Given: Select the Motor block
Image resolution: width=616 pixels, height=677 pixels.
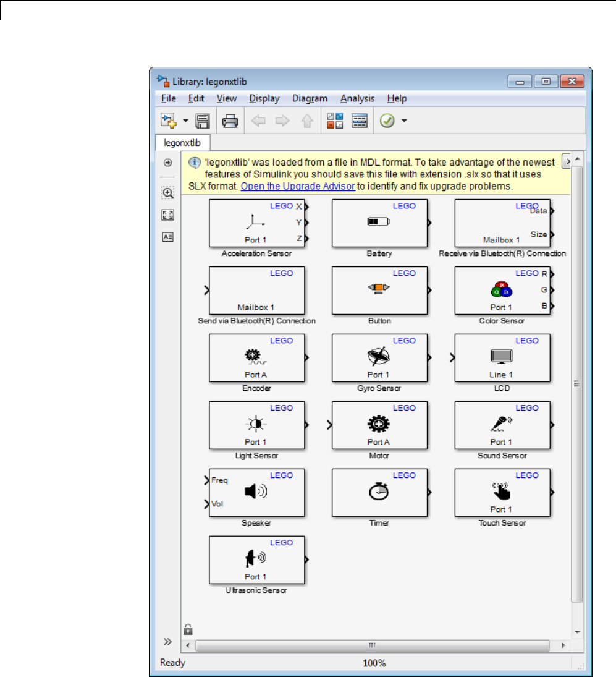Looking at the screenshot, I should 379,425.
